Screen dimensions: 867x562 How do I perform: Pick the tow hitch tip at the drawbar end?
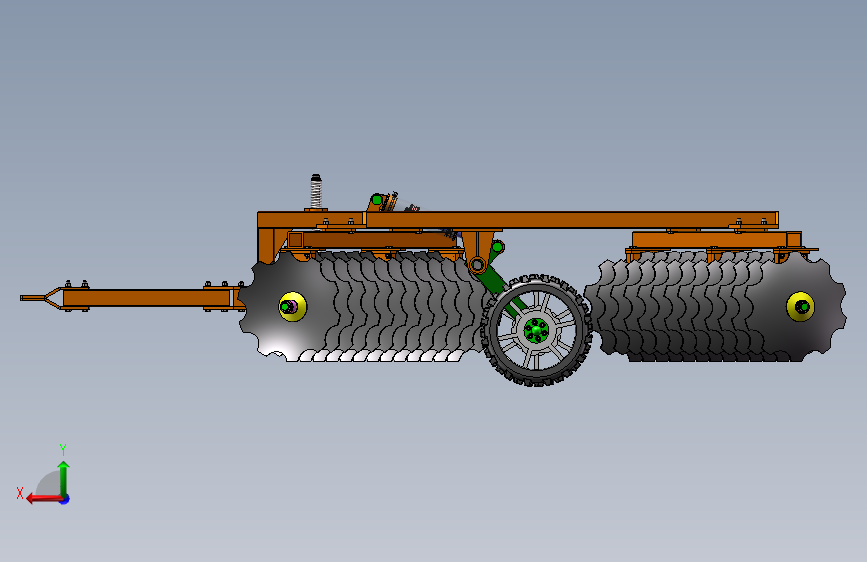(33, 298)
